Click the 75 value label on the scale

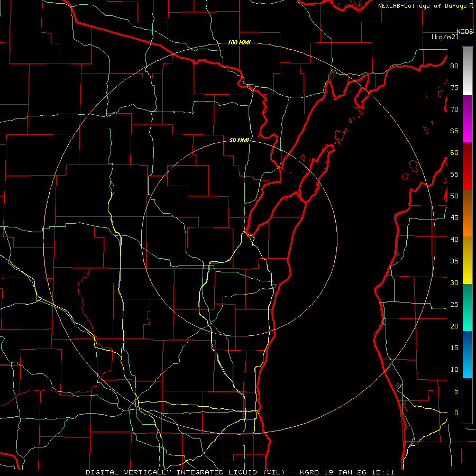[x=454, y=87]
